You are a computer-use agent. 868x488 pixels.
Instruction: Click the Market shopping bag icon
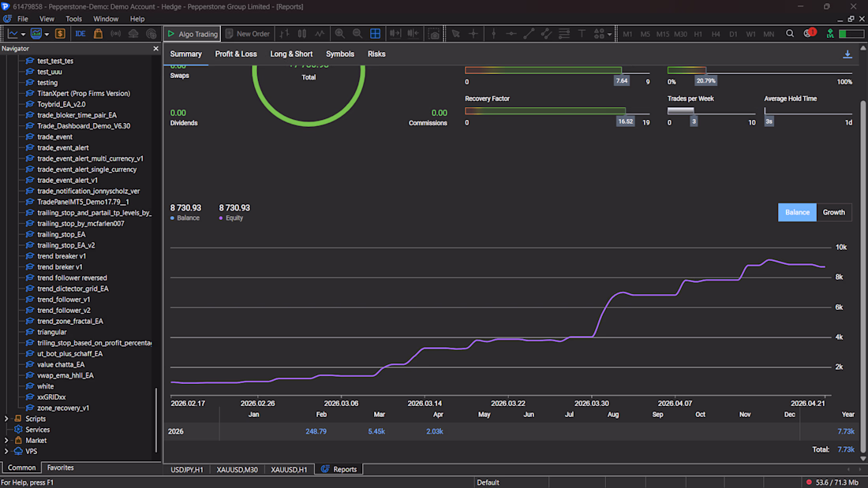pyautogui.click(x=98, y=34)
